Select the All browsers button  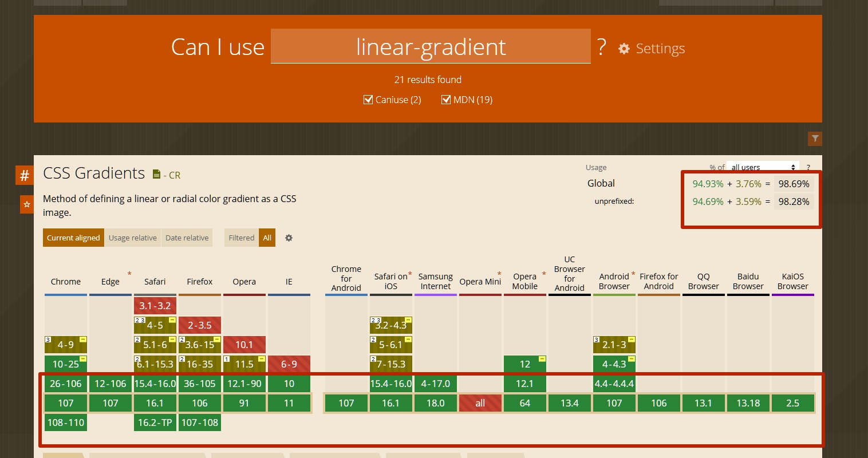[267, 238]
